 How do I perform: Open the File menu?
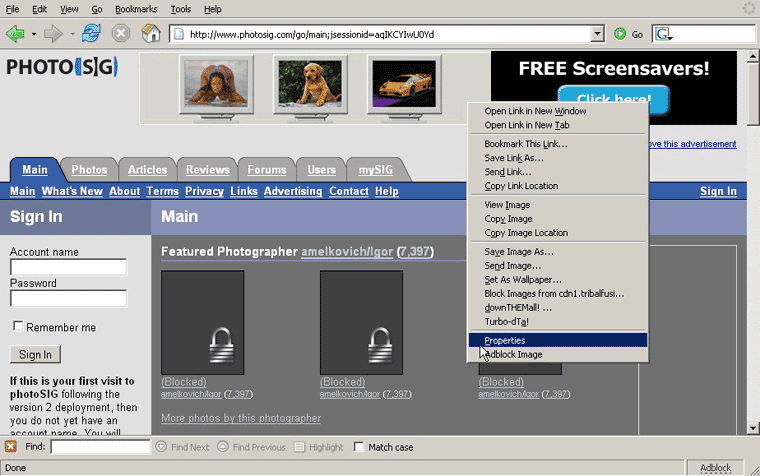(x=12, y=9)
